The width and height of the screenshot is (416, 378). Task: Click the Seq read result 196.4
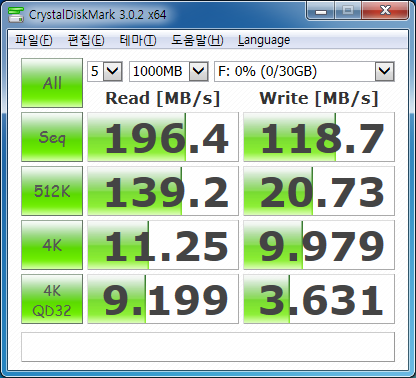coord(163,137)
